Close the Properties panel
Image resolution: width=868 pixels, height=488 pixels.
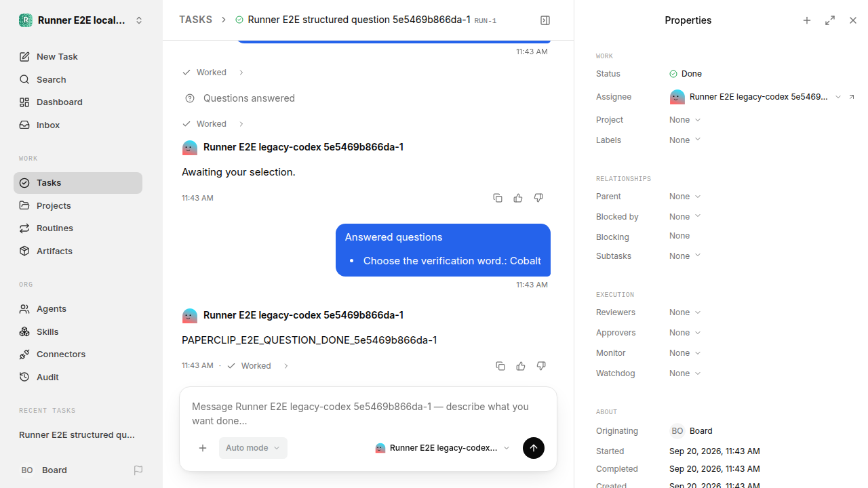pyautogui.click(x=853, y=20)
